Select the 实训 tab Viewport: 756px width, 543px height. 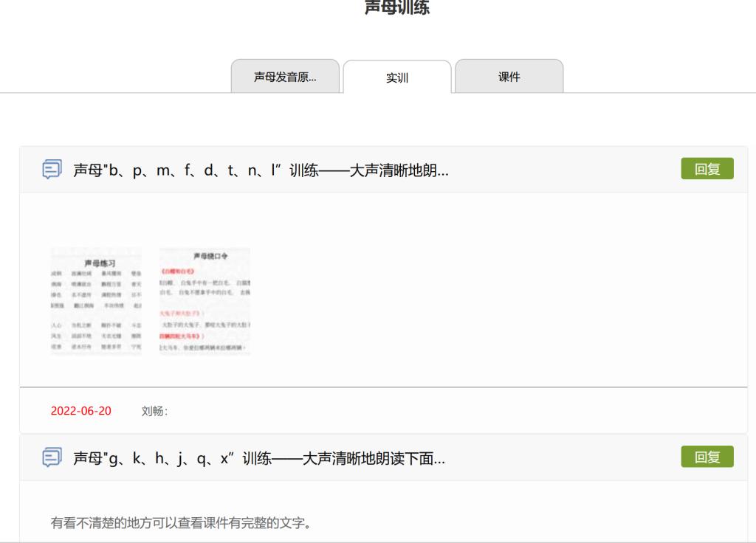coord(397,77)
